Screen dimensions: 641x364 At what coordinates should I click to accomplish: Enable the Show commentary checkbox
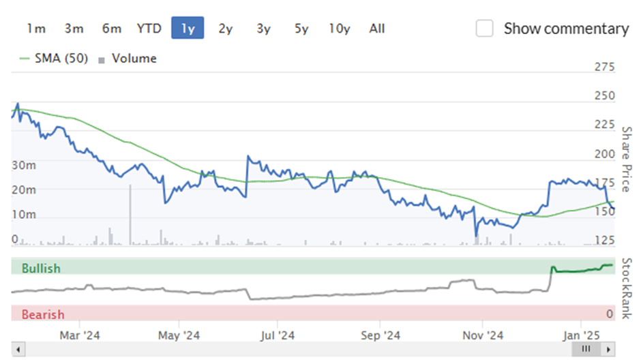click(x=484, y=29)
